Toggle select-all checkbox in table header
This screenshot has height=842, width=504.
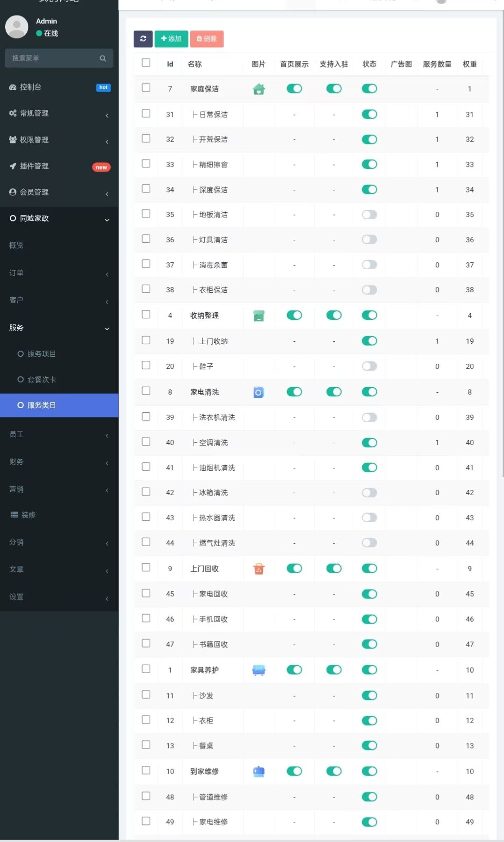point(146,63)
